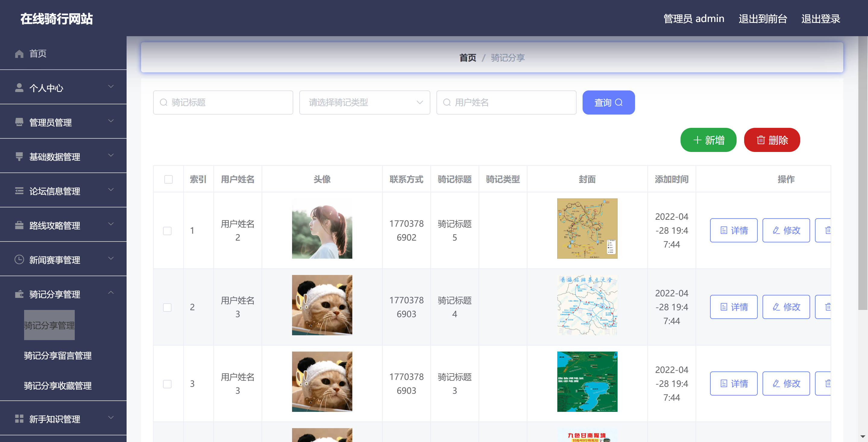Click 修改 for row 骑记标题4
This screenshot has height=442, width=868.
click(786, 307)
